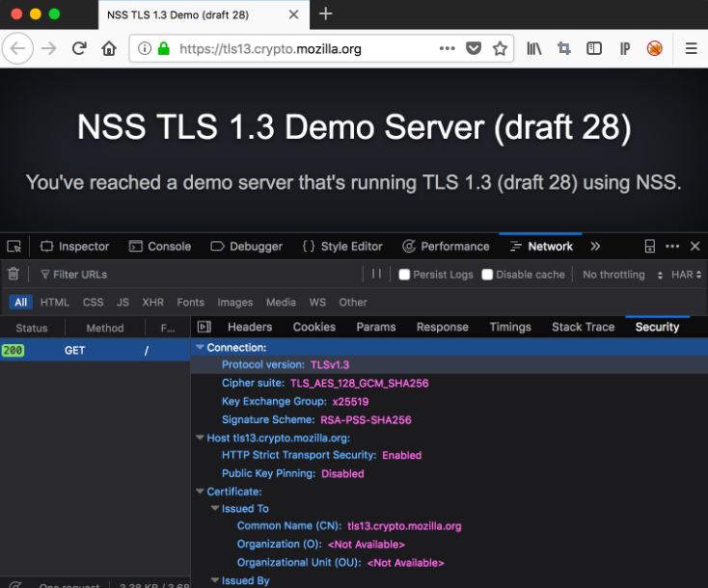This screenshot has height=588, width=708.
Task: Filter requests by CSS
Action: [x=93, y=302]
